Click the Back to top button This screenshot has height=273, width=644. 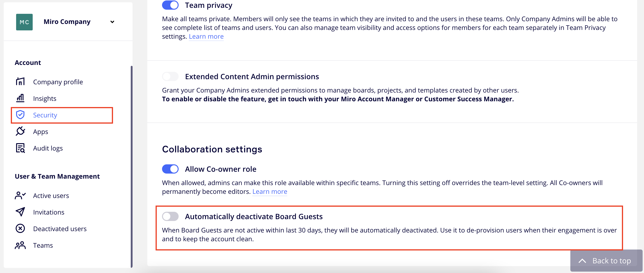point(606,261)
